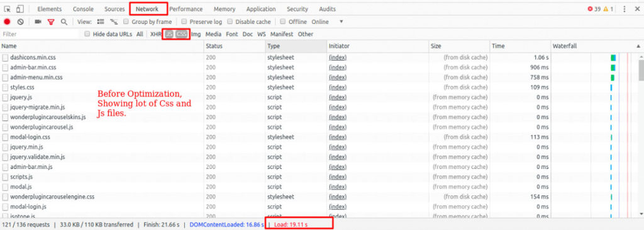The image size is (644, 230).
Task: Click file icon next to modal-login.css
Action: click(x=5, y=137)
